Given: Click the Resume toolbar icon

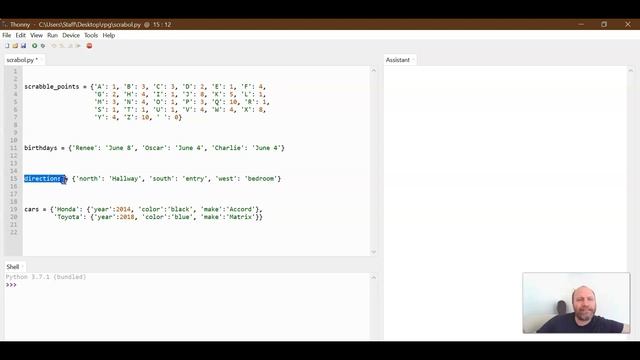Looking at the screenshot, I should (78, 46).
